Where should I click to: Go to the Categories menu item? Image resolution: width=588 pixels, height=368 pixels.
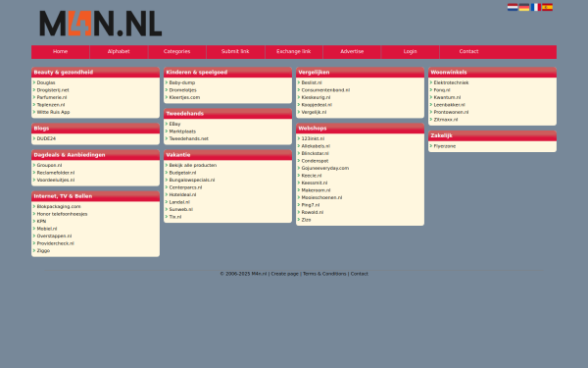tap(177, 51)
